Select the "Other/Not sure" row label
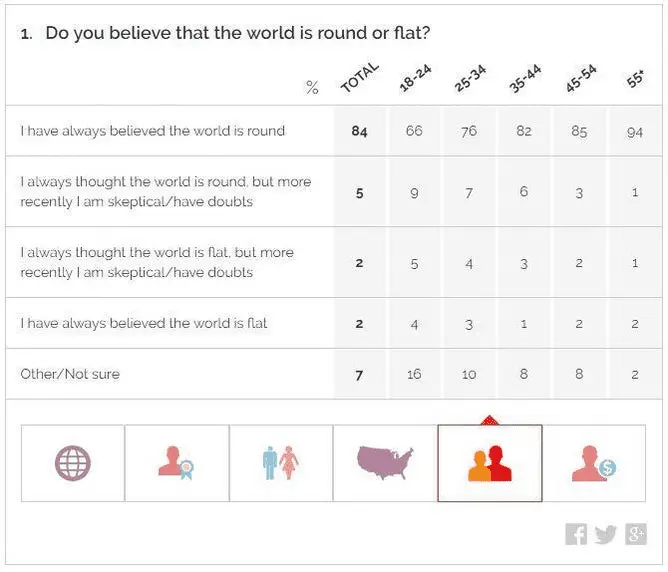Viewport: 668px width, 572px height. [x=69, y=374]
